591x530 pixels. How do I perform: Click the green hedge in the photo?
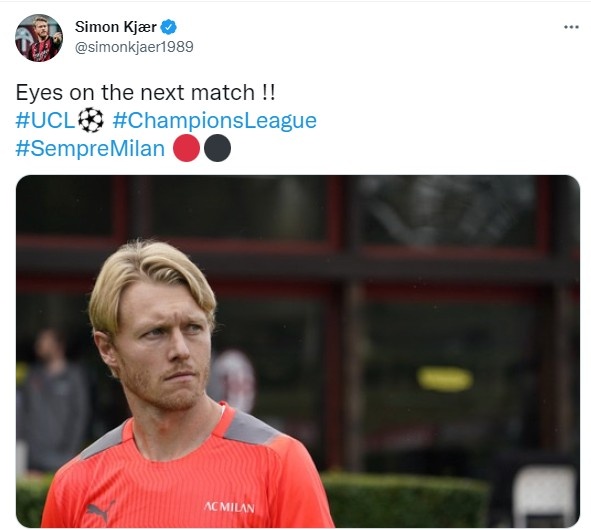click(405, 499)
